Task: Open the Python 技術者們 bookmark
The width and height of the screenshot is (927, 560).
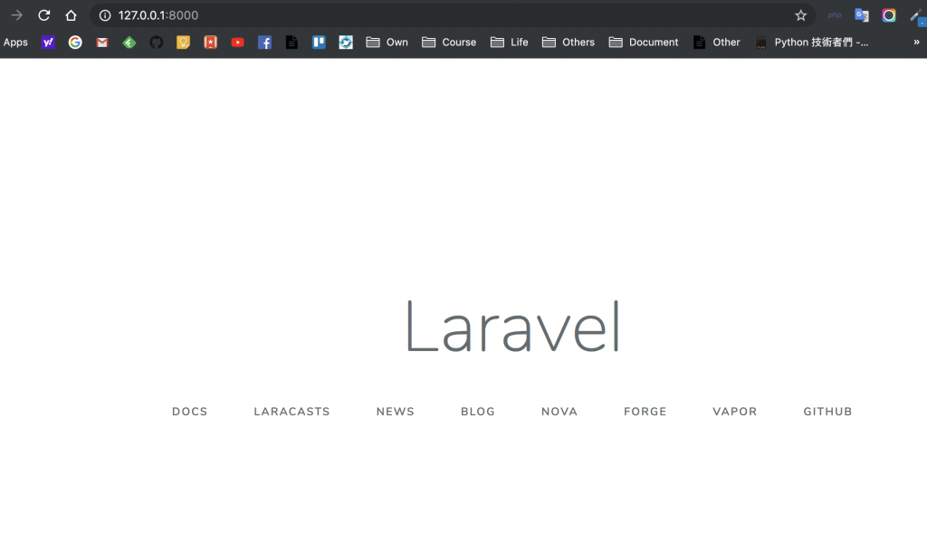Action: pos(812,42)
